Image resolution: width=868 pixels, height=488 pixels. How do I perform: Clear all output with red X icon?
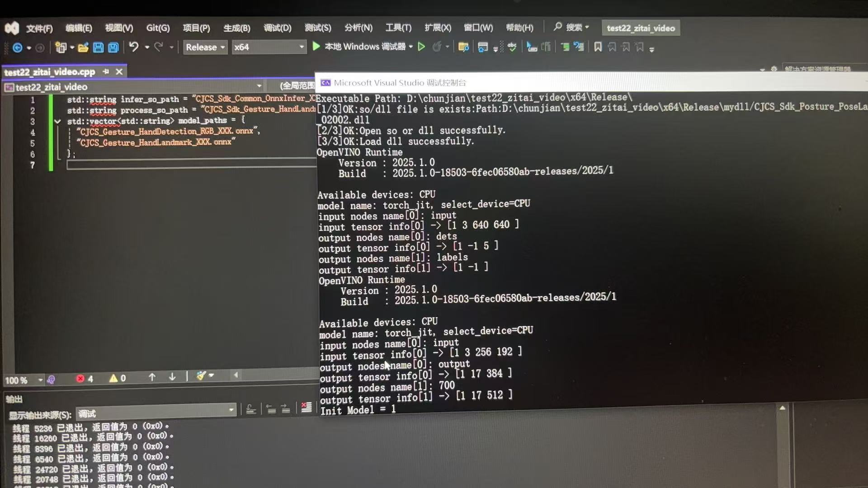pos(306,408)
